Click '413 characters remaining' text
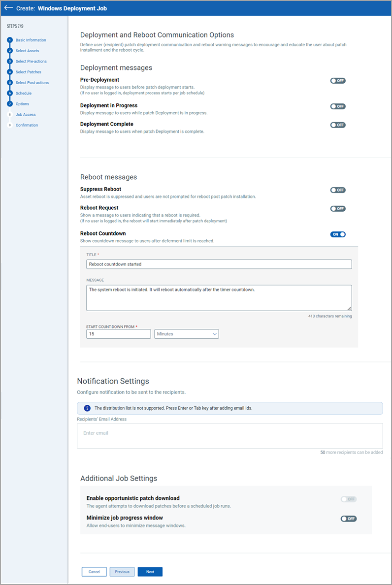The width and height of the screenshot is (392, 585). coord(330,316)
